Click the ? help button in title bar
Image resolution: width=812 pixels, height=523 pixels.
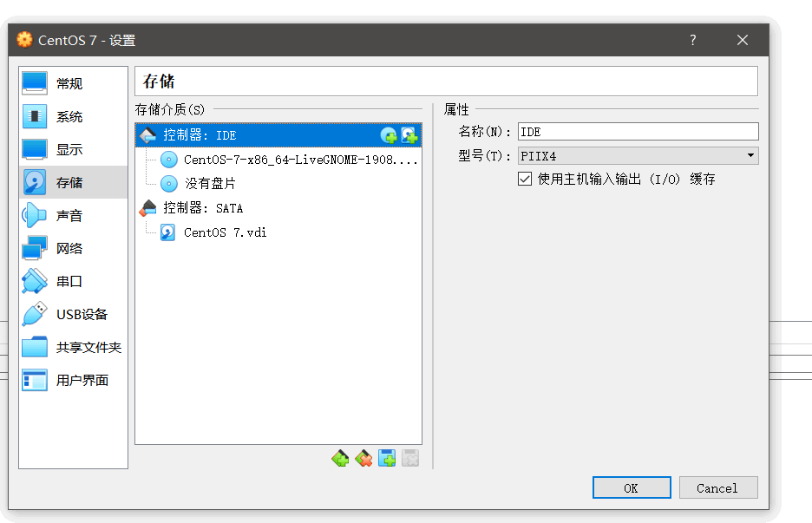pyautogui.click(x=693, y=40)
